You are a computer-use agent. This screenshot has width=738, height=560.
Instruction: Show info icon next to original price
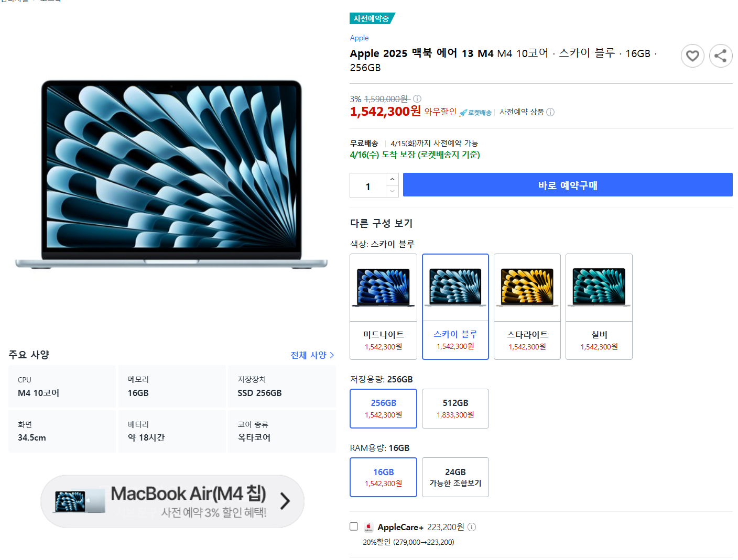pos(417,99)
